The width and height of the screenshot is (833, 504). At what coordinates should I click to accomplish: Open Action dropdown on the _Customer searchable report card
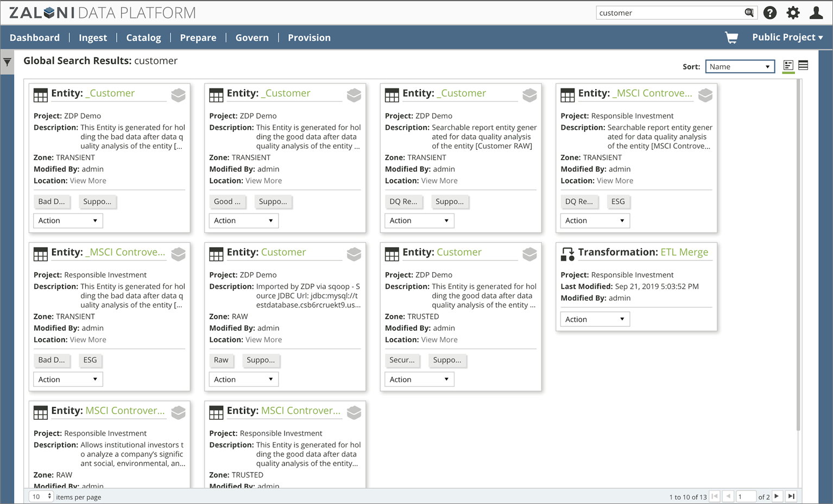click(x=419, y=220)
